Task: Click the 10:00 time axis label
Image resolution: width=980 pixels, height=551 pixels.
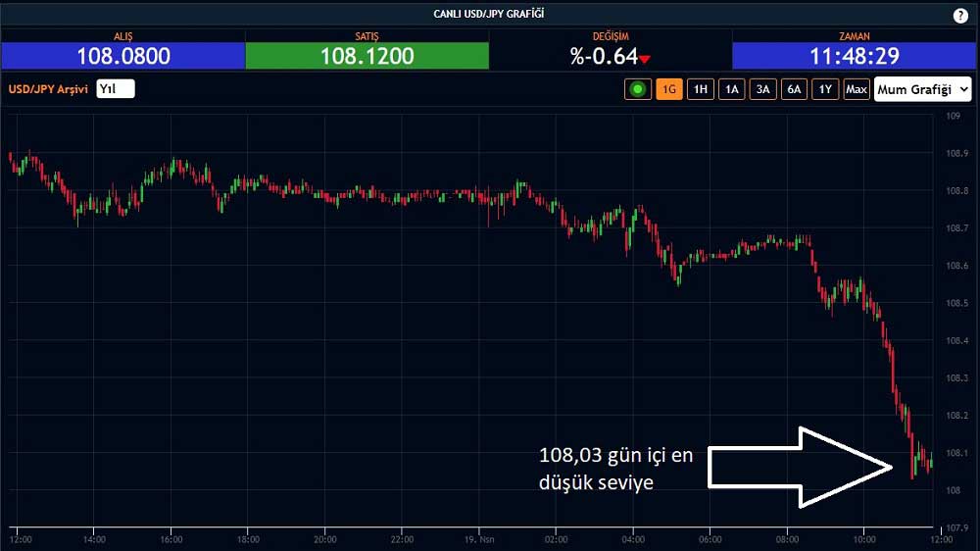Action: 864,539
